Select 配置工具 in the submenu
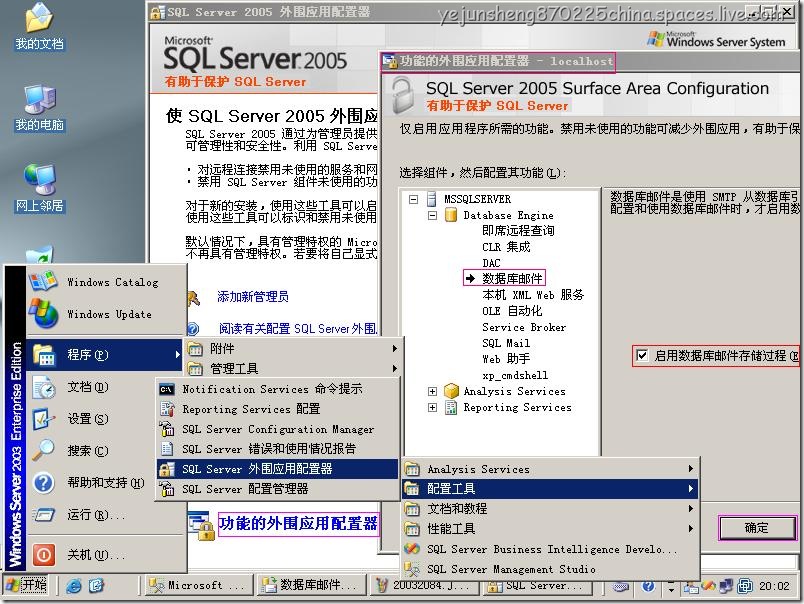 (x=550, y=489)
